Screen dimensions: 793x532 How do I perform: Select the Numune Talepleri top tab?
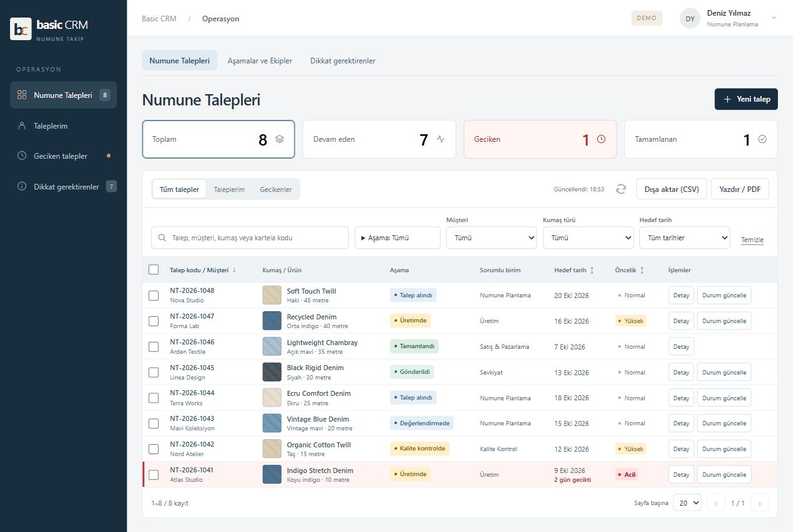point(179,61)
